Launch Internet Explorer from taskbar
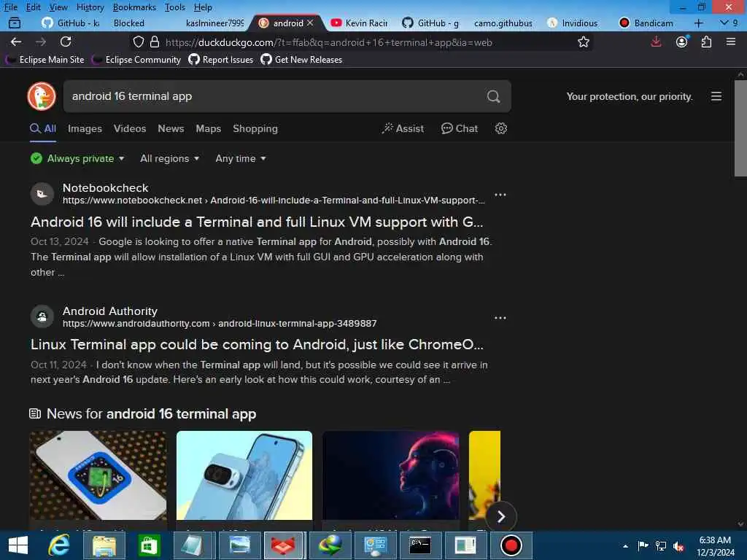 pos(59,545)
